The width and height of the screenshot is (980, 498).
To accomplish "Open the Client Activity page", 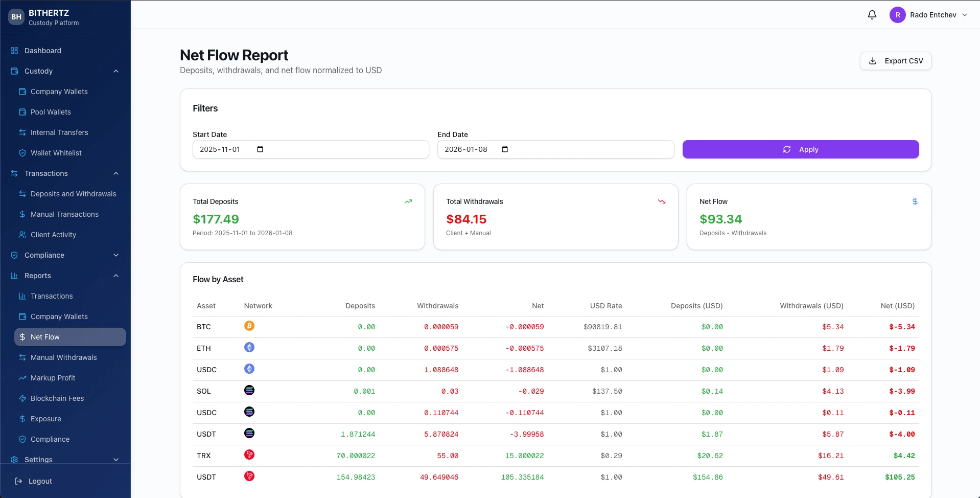I will [53, 235].
